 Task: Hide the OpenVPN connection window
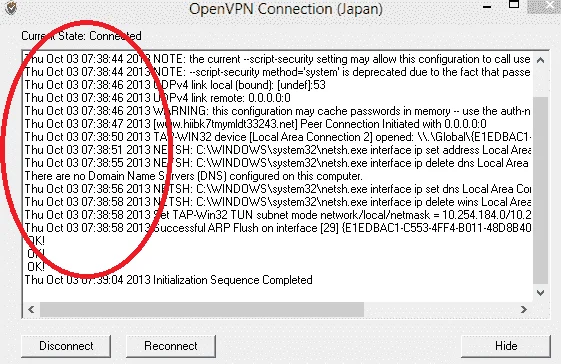pyautogui.click(x=506, y=346)
